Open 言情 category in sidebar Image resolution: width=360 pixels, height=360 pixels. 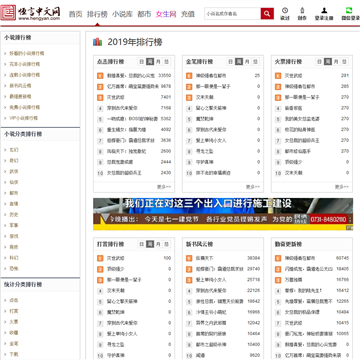click(x=14, y=204)
